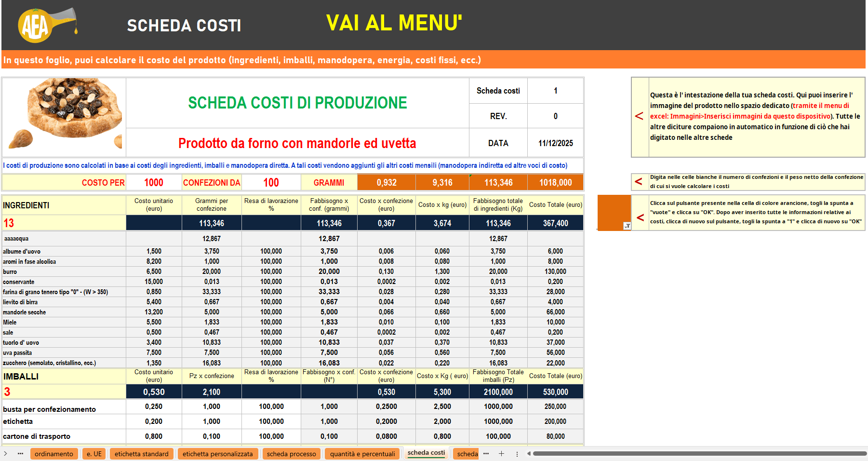The height and width of the screenshot is (461, 868).
Task: Select the aaaacqua ingredient cell
Action: click(64, 239)
